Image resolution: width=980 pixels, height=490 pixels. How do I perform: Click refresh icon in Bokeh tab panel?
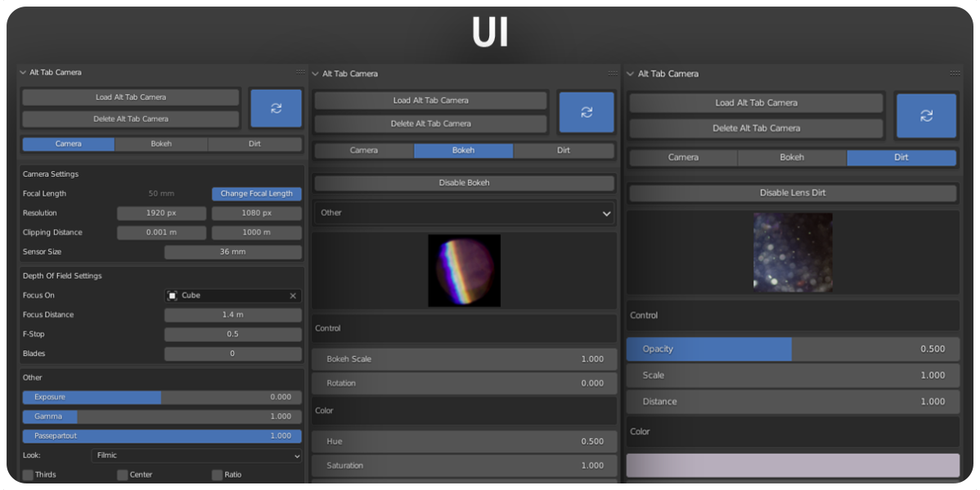[x=587, y=112]
